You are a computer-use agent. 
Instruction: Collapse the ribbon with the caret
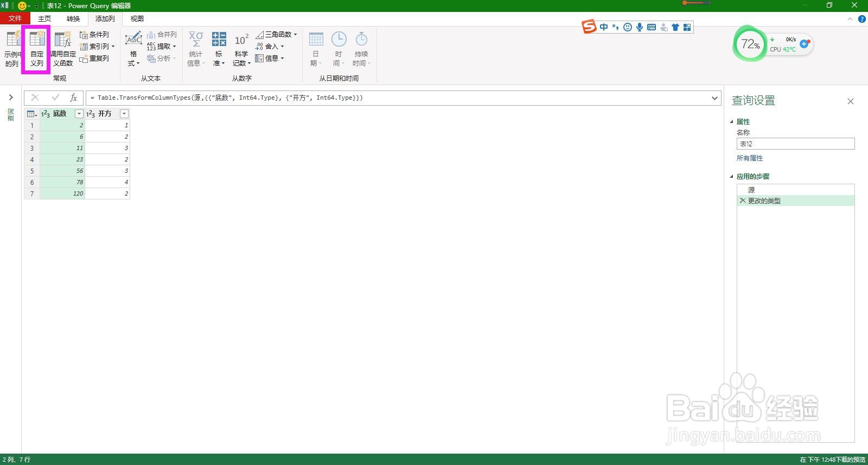click(850, 19)
